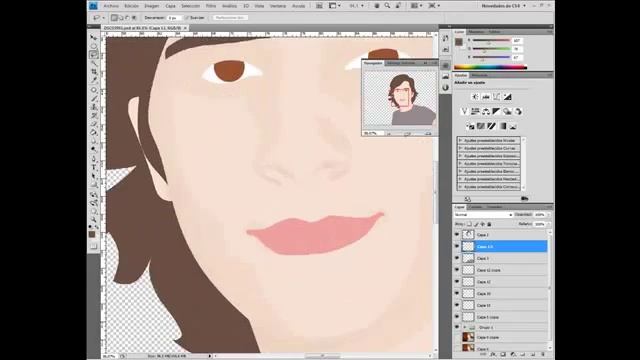Expand the Grupo 1 group arrow
The height and width of the screenshot is (360, 640).
click(464, 327)
